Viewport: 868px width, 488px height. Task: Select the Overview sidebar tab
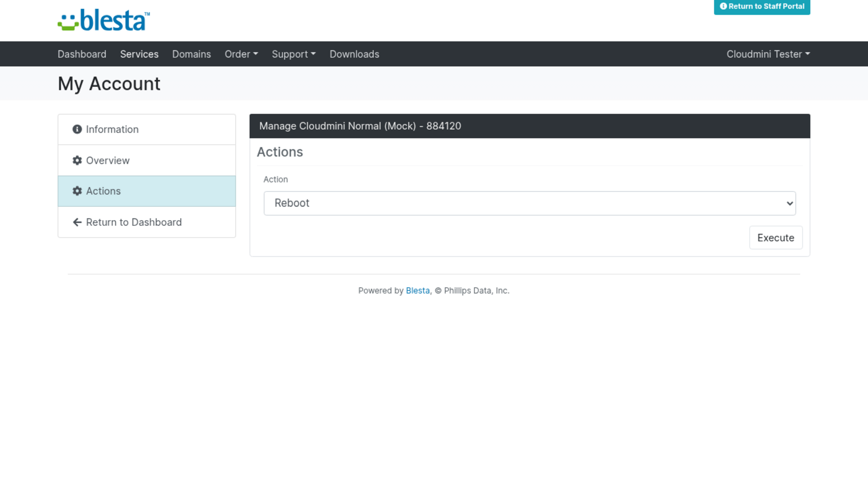pyautogui.click(x=147, y=160)
